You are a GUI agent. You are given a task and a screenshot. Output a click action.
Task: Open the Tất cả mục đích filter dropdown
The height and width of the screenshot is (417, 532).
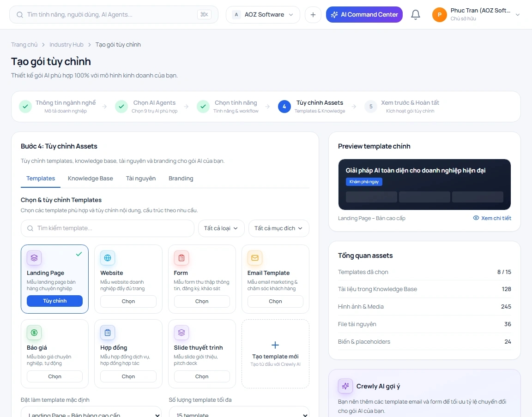279,228
